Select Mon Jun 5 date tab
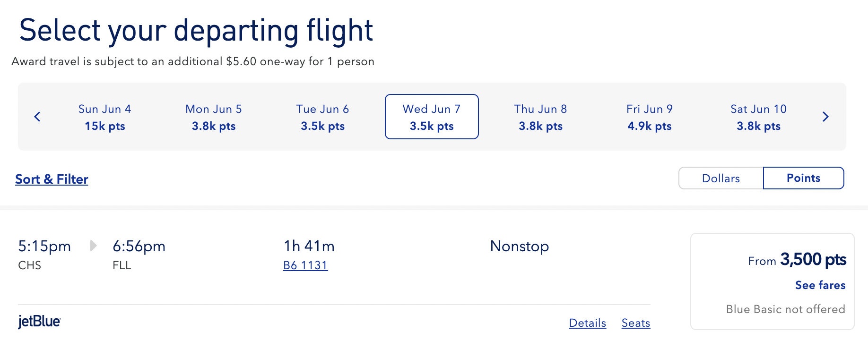The image size is (868, 357). (x=214, y=117)
